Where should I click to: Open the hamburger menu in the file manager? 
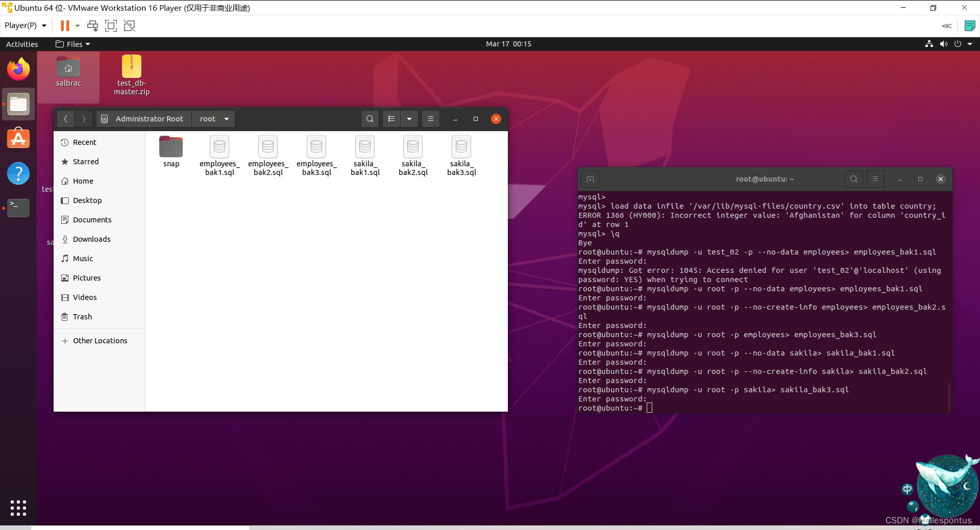[x=430, y=118]
